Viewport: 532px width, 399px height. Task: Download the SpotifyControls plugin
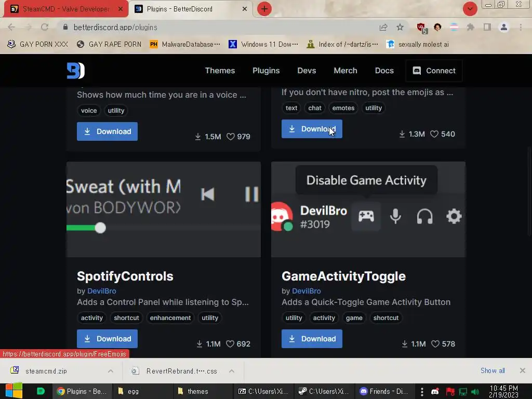[x=107, y=339]
